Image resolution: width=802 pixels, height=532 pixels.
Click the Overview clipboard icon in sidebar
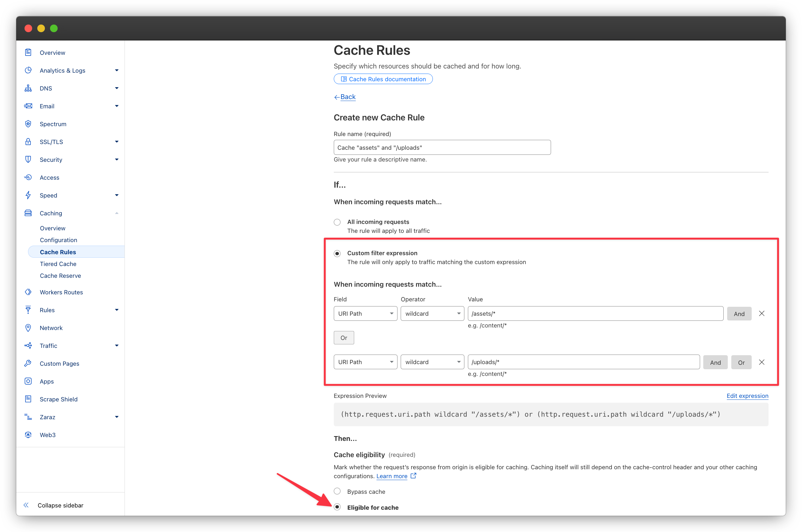(x=28, y=52)
